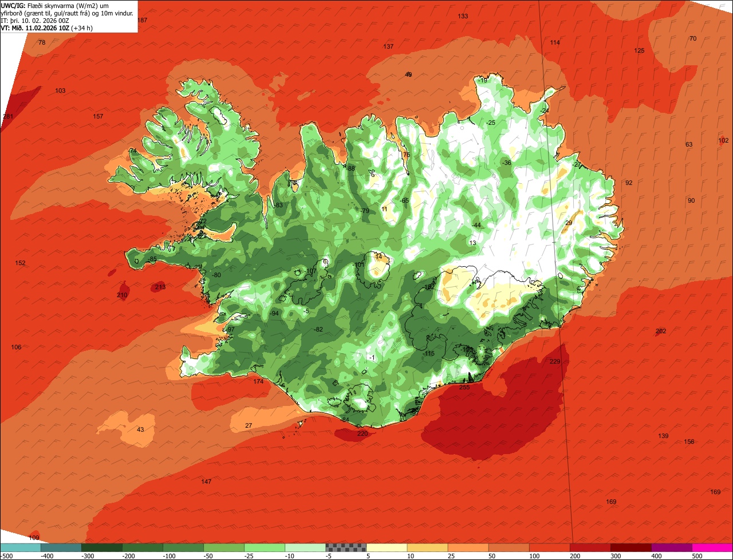Click the map value 125 in the northeast ocean
Viewport: 733px width, 560px height.
(x=639, y=50)
